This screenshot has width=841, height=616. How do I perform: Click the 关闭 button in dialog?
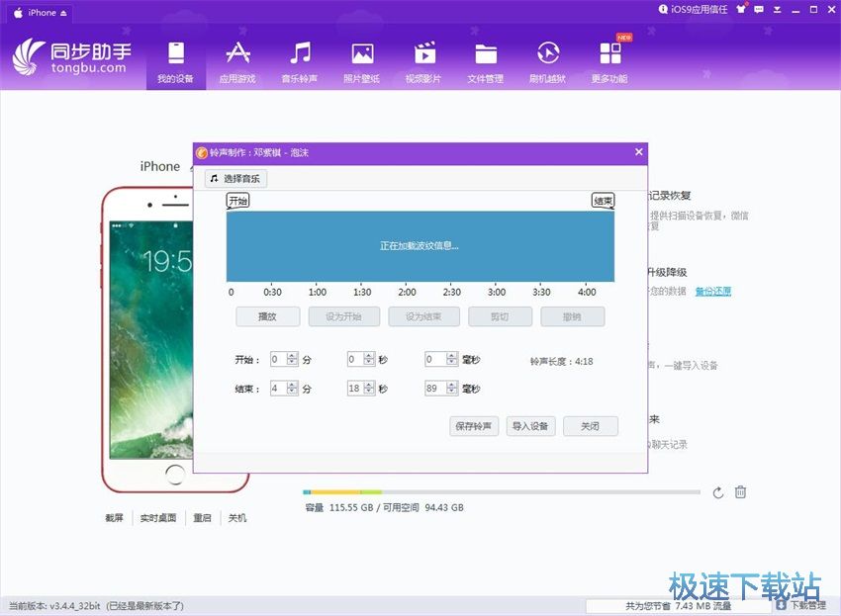590,426
